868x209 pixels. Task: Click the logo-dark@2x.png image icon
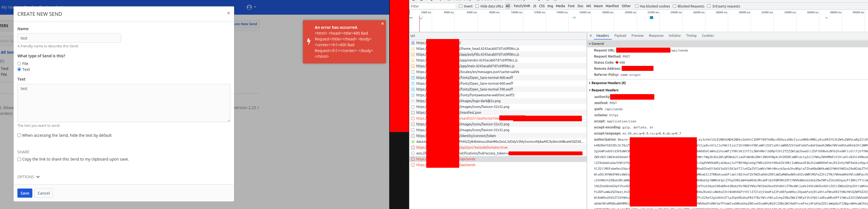[x=413, y=101]
